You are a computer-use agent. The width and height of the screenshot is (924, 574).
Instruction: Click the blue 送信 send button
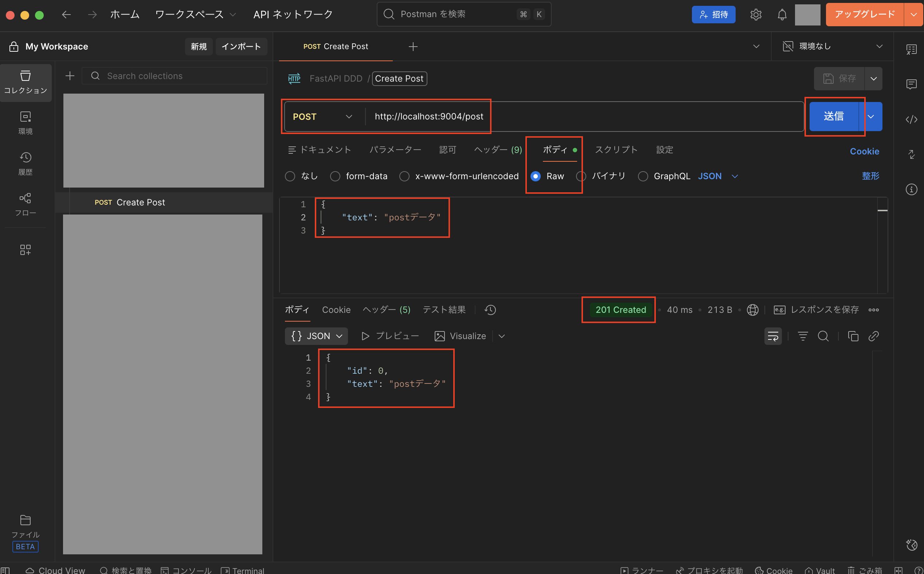[834, 116]
